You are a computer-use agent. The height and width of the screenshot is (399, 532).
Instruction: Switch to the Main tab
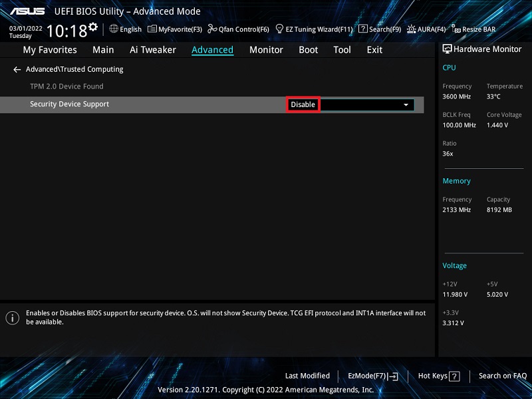[x=103, y=50]
